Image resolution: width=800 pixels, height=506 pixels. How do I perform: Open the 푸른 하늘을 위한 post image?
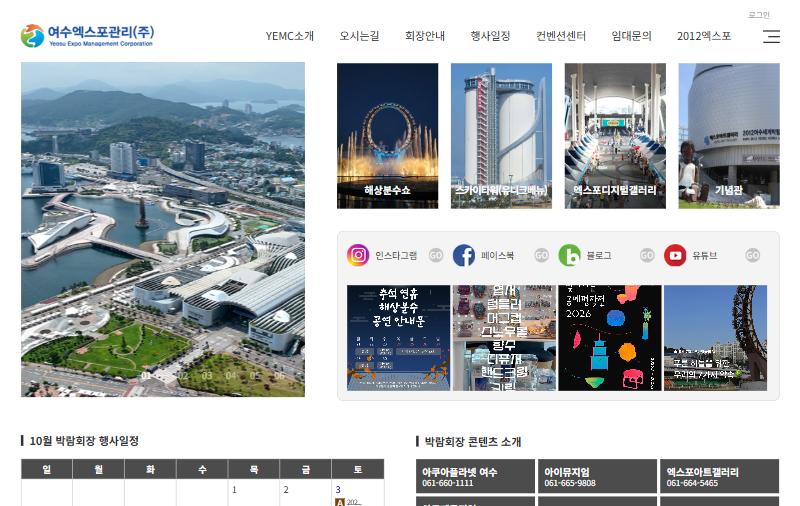coord(715,338)
